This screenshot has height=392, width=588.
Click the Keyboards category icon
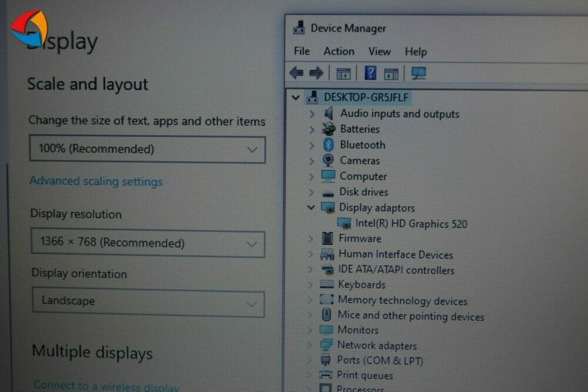326,284
